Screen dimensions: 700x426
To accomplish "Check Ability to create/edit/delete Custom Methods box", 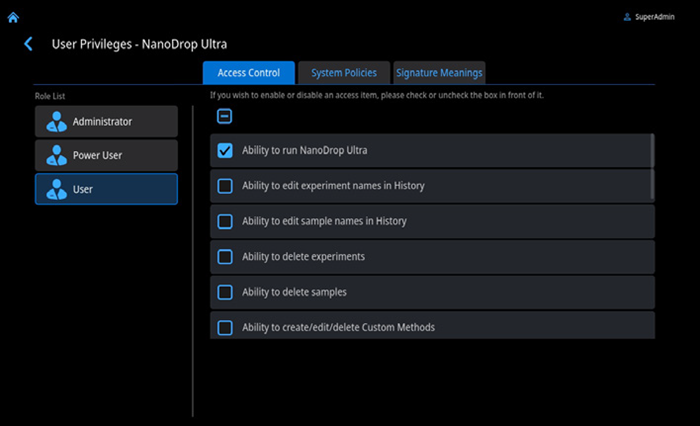I will coord(225,327).
